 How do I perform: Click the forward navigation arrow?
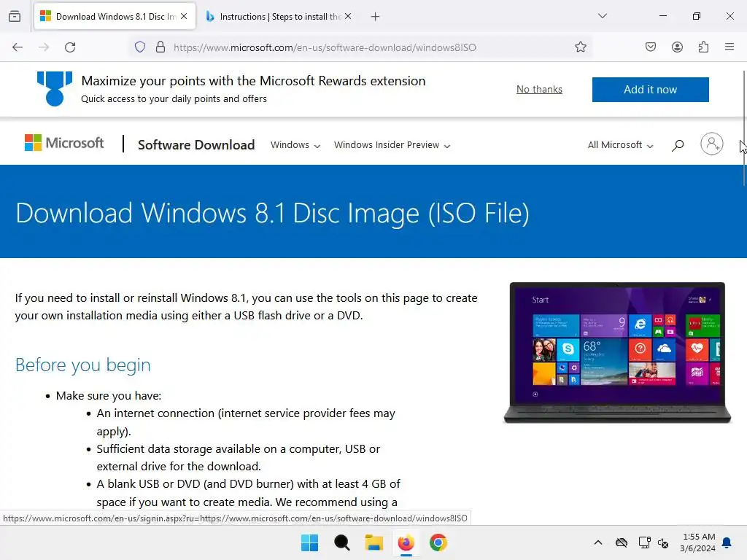[x=44, y=47]
